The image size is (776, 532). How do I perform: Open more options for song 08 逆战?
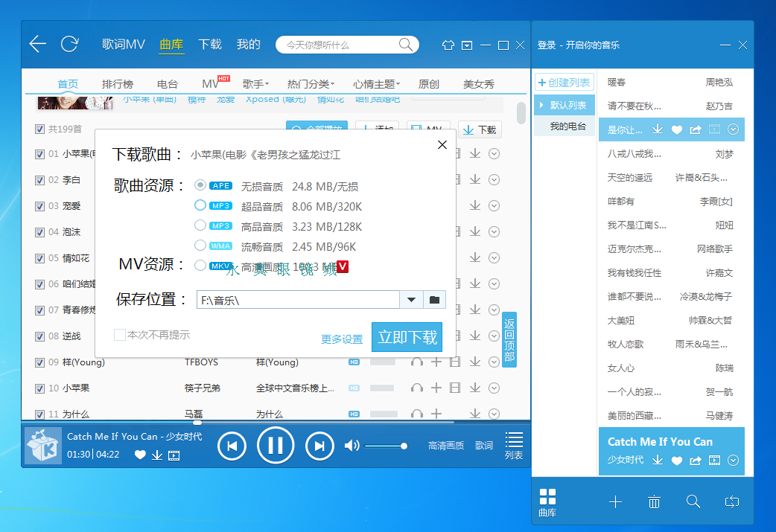(x=494, y=336)
